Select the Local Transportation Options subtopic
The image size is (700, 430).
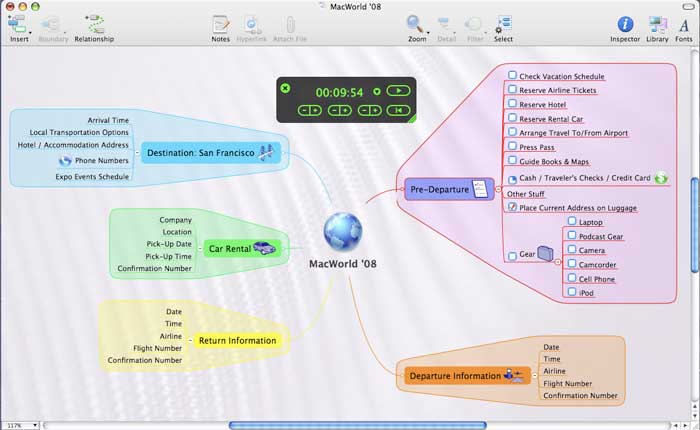pyautogui.click(x=79, y=133)
